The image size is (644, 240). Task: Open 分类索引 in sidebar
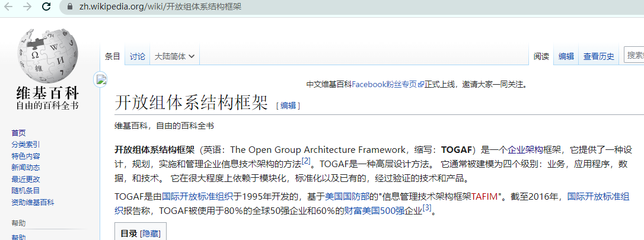tap(25, 145)
